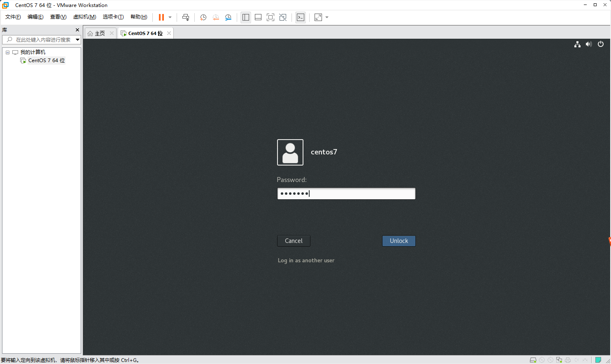Image resolution: width=611 pixels, height=364 pixels.
Task: Click the guest network status icon
Action: pos(577,44)
